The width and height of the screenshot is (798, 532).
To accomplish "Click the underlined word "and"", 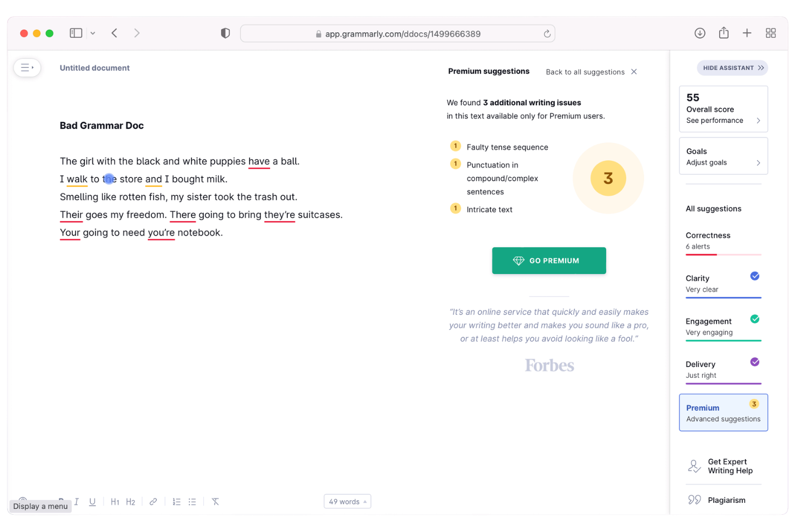I will [x=154, y=179].
